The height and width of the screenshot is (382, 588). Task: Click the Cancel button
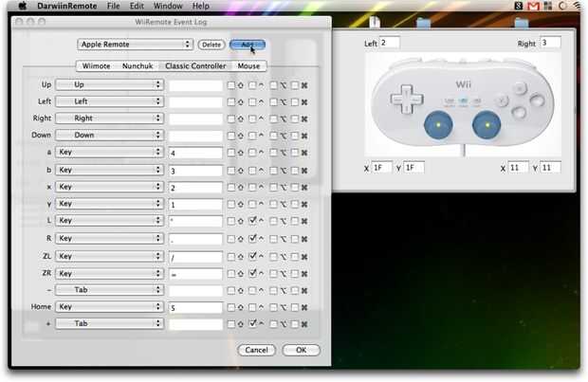[x=256, y=350]
